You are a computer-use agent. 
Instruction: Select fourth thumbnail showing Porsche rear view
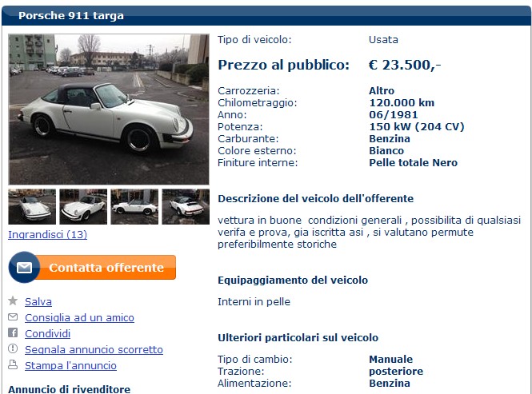(x=186, y=206)
